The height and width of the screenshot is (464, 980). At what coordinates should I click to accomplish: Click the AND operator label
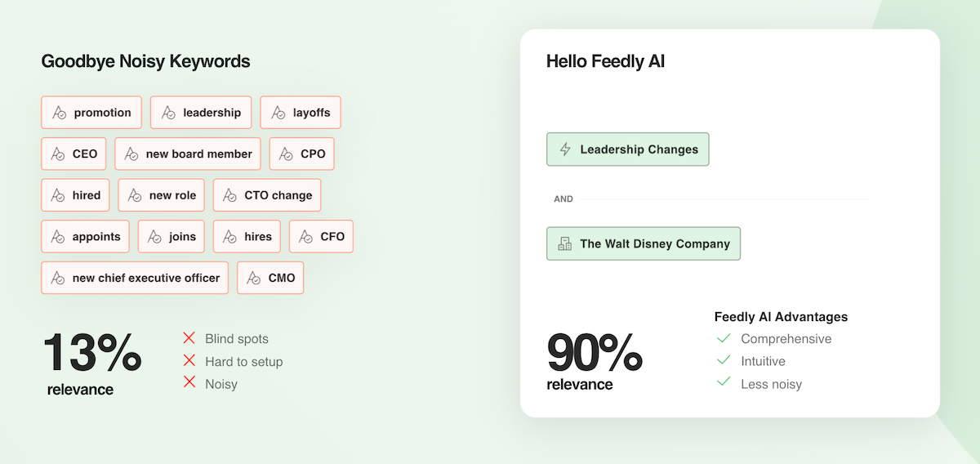click(x=563, y=199)
